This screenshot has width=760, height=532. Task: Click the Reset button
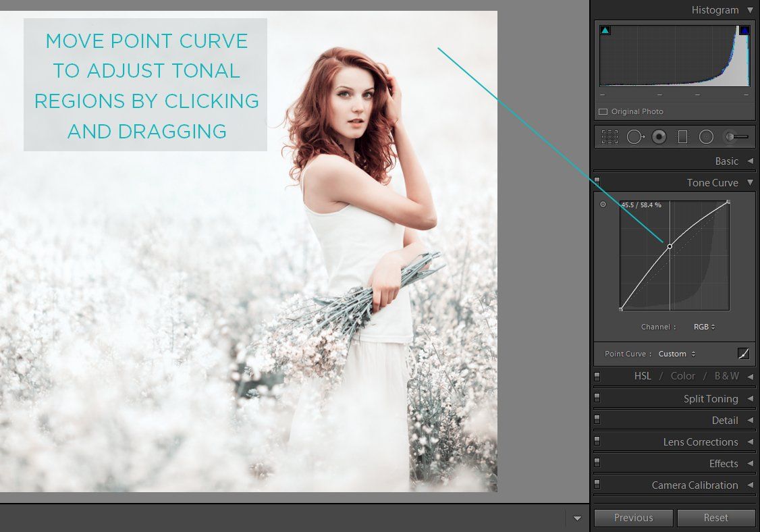point(716,517)
